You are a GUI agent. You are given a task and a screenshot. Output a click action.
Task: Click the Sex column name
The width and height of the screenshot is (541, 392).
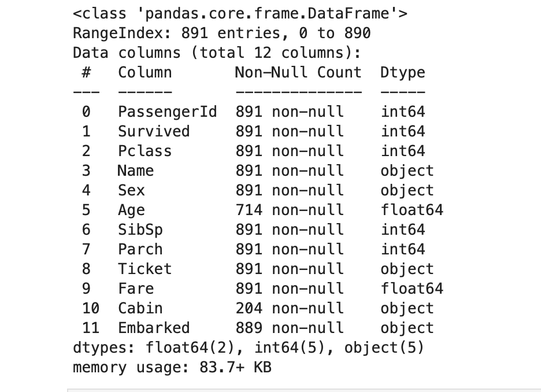131,190
